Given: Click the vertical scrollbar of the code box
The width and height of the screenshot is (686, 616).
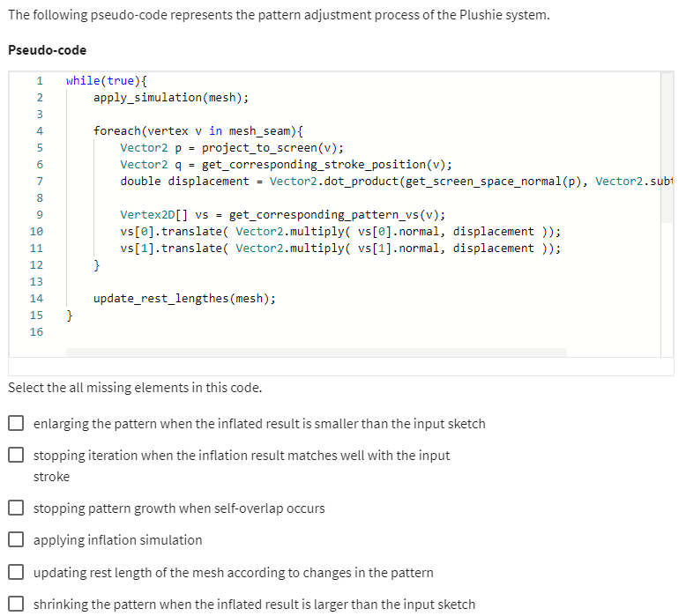Looking at the screenshot, I should tap(667, 148).
